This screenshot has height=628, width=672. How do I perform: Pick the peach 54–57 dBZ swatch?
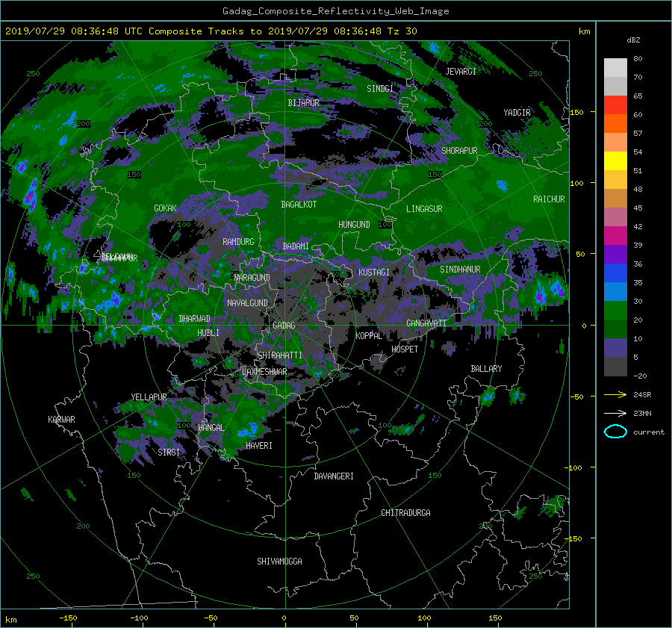click(615, 143)
